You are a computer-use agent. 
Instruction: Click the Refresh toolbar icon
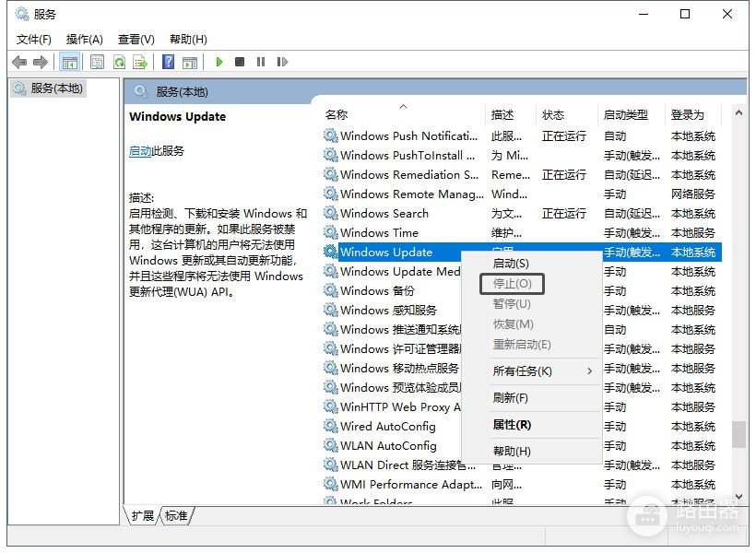click(x=119, y=62)
